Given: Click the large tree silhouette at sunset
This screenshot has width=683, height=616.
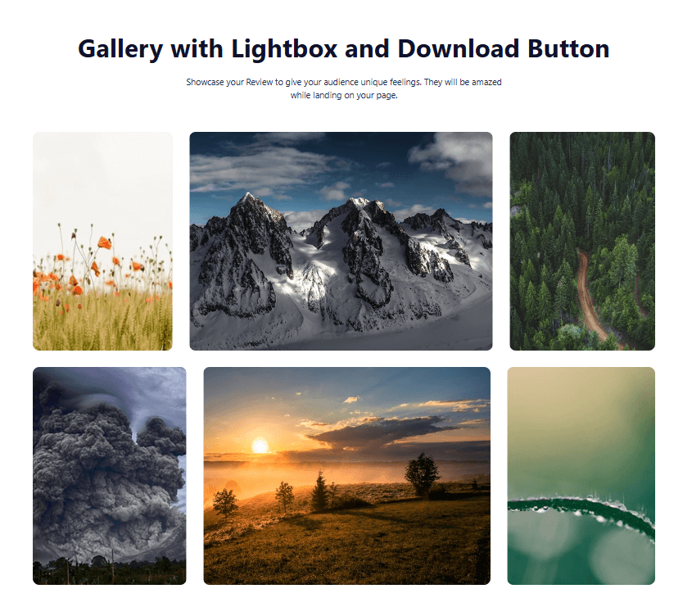Looking at the screenshot, I should (x=422, y=472).
